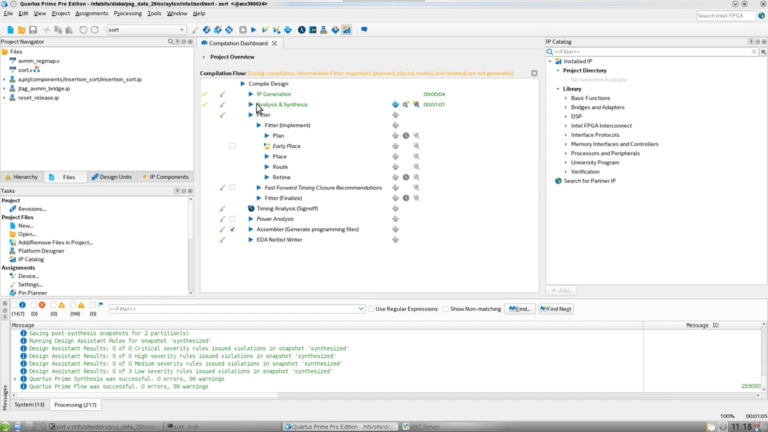The image size is (768, 432).
Task: Toggle Use Regular Expressions checkbox
Action: 371,309
